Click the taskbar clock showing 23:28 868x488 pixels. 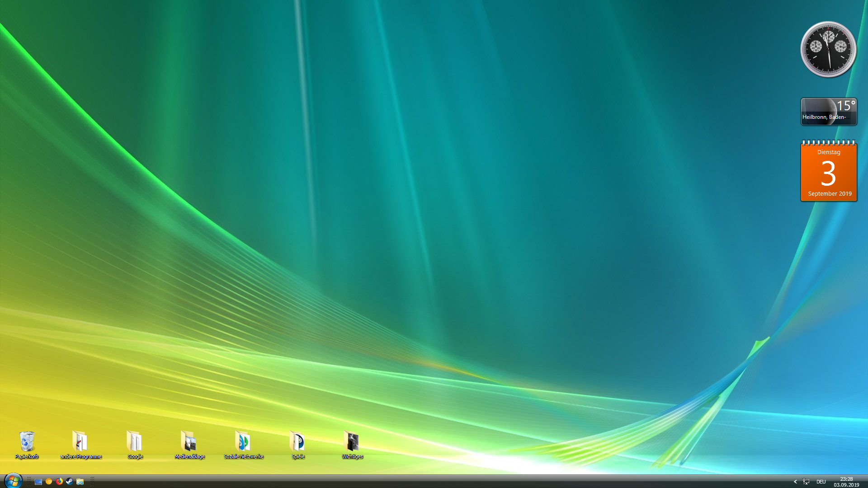(846, 482)
